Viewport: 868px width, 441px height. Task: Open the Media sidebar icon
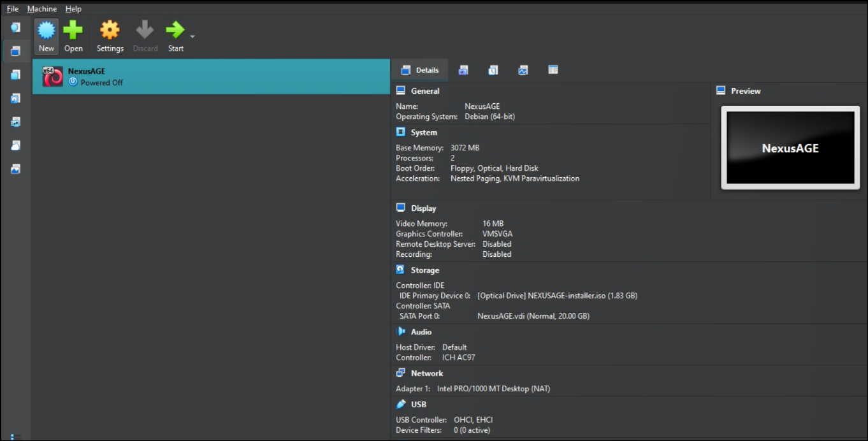point(15,98)
